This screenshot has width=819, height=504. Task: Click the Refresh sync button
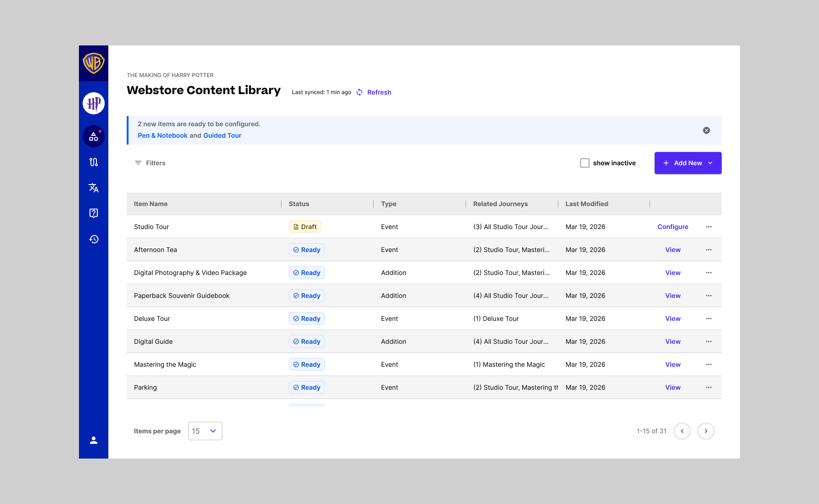click(x=374, y=92)
